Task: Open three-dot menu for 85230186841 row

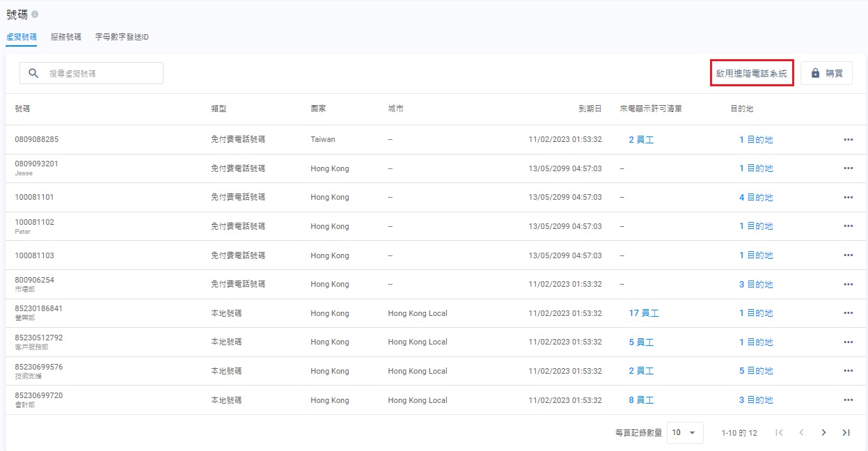Action: click(848, 313)
